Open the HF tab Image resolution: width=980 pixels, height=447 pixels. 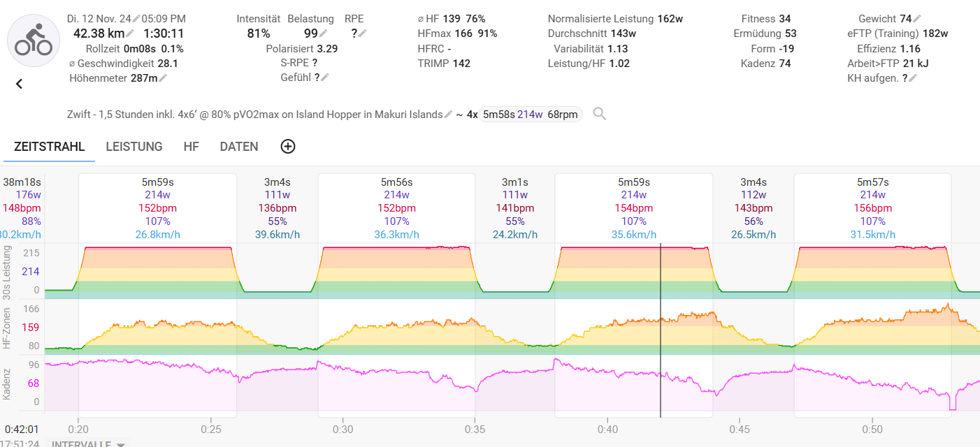tap(191, 147)
